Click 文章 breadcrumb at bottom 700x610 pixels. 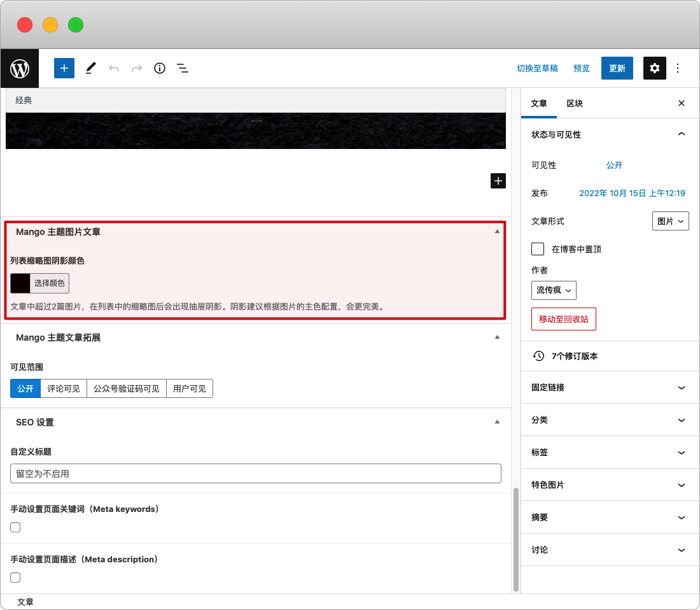click(x=25, y=602)
